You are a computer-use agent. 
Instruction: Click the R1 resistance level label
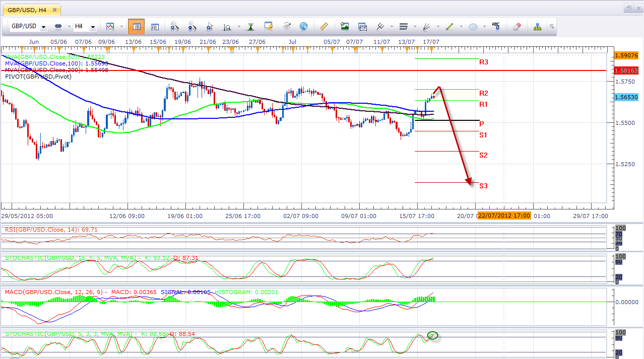484,104
